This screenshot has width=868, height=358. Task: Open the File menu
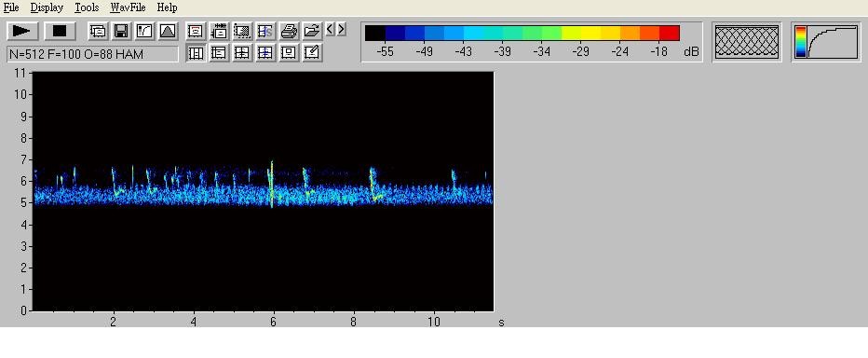[x=11, y=7]
